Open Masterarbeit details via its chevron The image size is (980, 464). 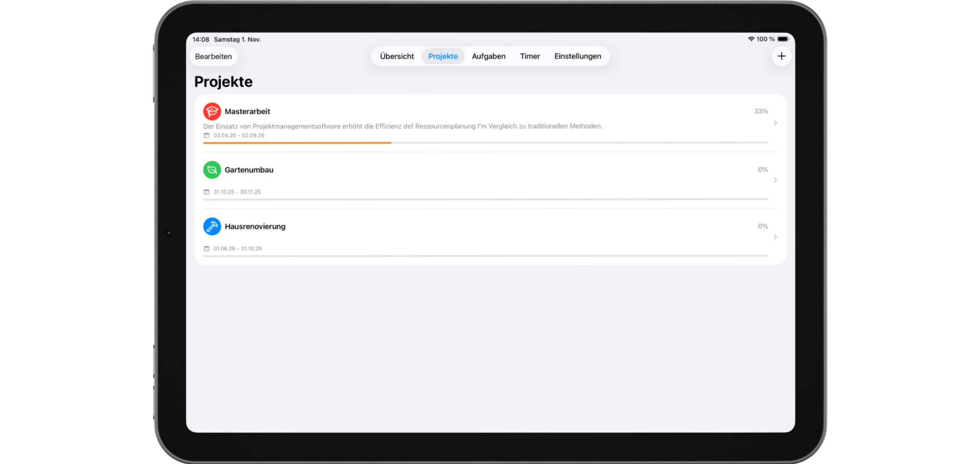point(775,123)
